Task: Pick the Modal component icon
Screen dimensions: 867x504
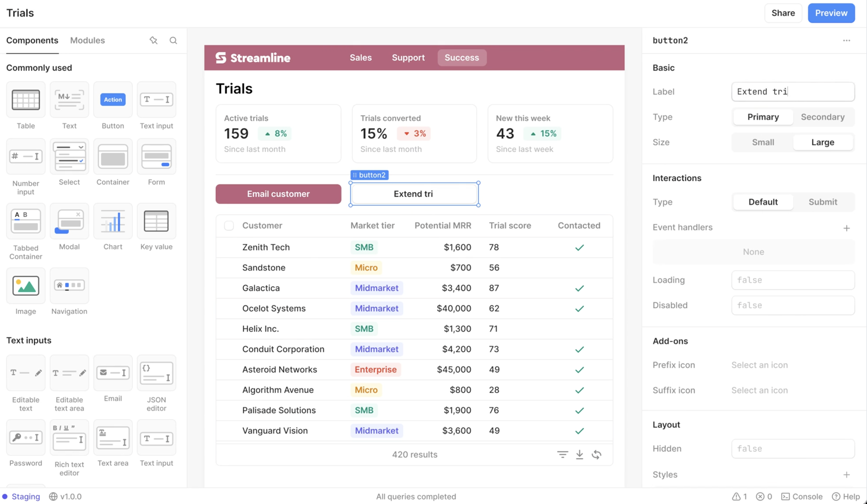Action: point(69,221)
